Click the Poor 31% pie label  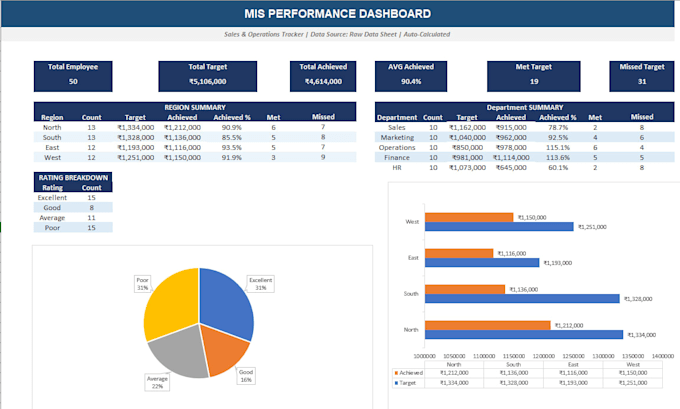143,284
